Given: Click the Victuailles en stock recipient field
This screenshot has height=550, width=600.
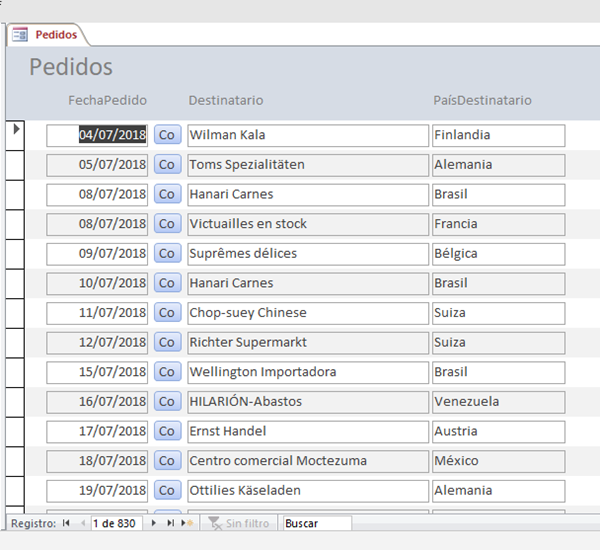Looking at the screenshot, I should pyautogui.click(x=307, y=224).
